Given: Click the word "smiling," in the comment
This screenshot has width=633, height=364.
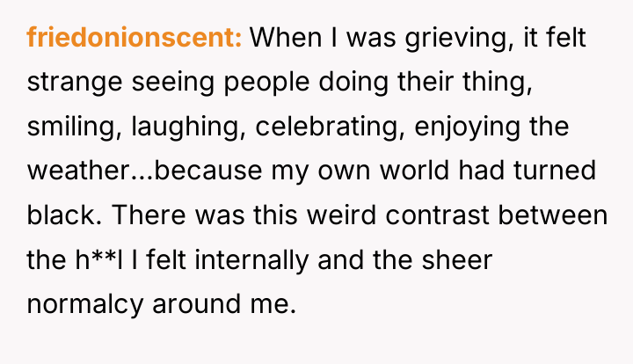Looking at the screenshot, I should click(74, 127).
